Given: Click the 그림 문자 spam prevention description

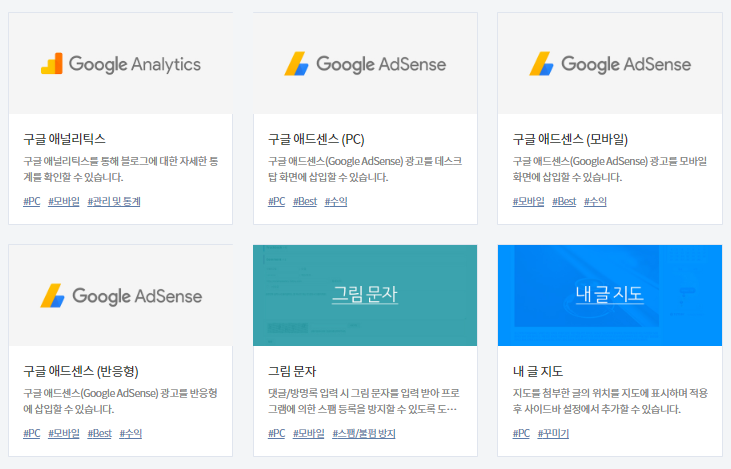Looking at the screenshot, I should point(364,401).
